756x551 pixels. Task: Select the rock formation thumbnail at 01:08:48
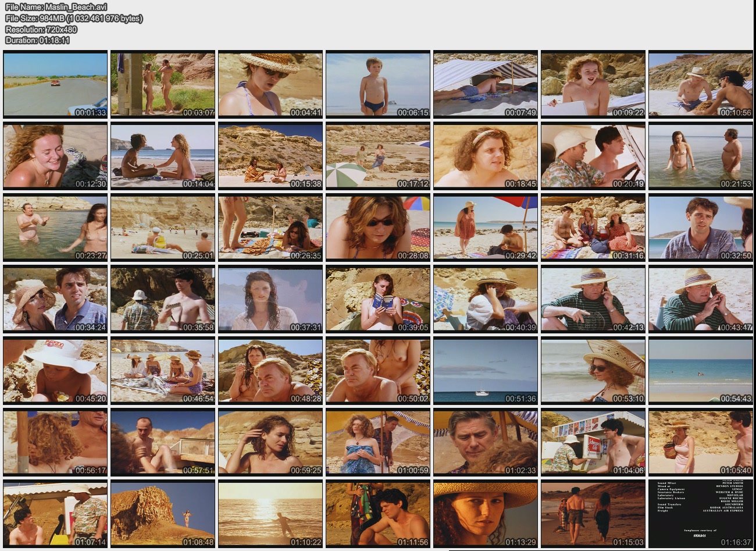163,514
